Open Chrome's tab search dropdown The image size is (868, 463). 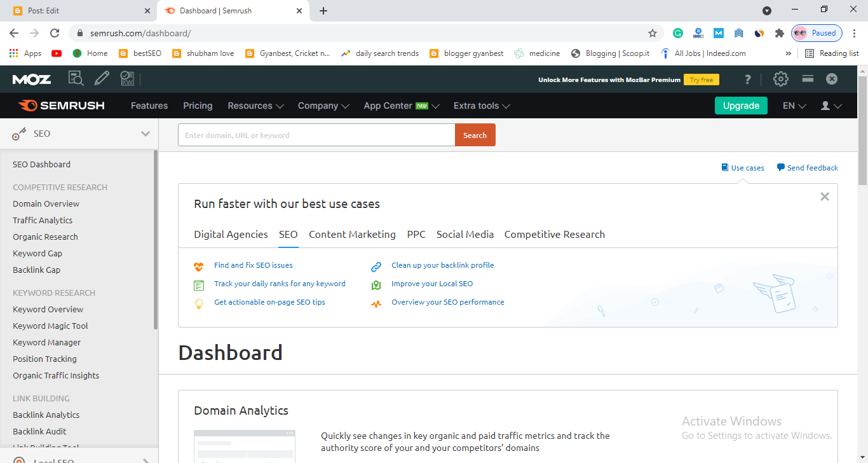pyautogui.click(x=767, y=11)
